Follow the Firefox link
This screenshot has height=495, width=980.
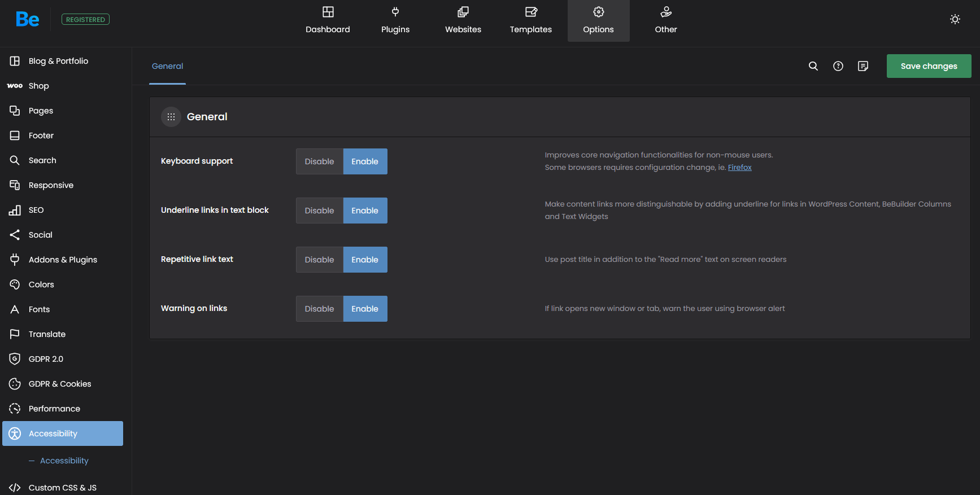point(739,168)
